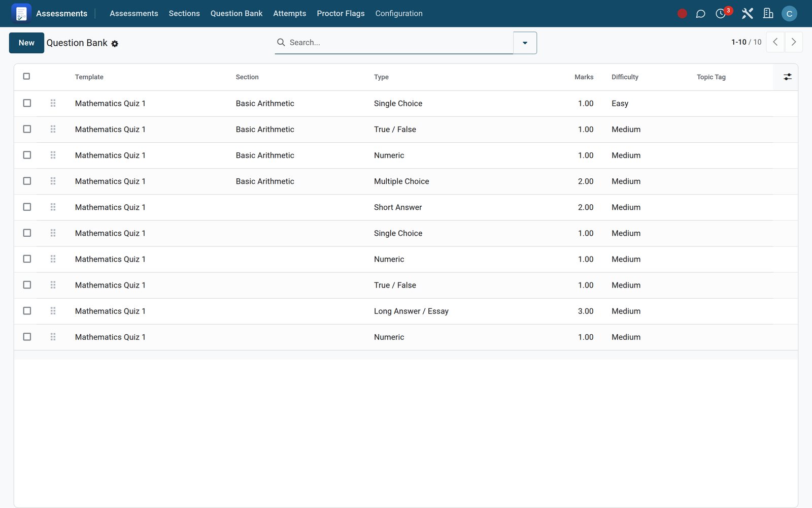812x508 pixels.
Task: Check the last Numeric row checkbox
Action: click(27, 337)
